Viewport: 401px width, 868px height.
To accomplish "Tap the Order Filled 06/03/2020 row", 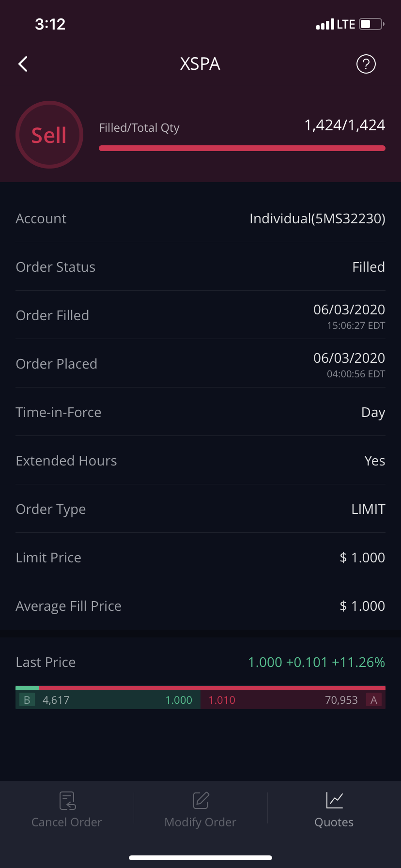I will tap(200, 315).
